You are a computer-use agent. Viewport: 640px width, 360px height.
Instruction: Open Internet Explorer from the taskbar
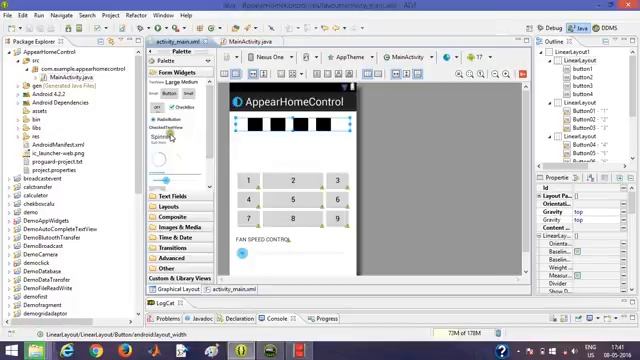(x=67, y=351)
